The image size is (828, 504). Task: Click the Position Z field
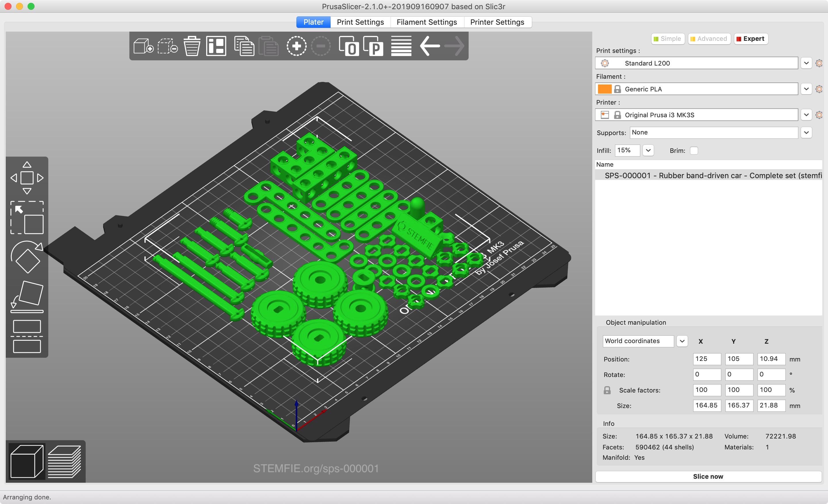[x=771, y=359]
